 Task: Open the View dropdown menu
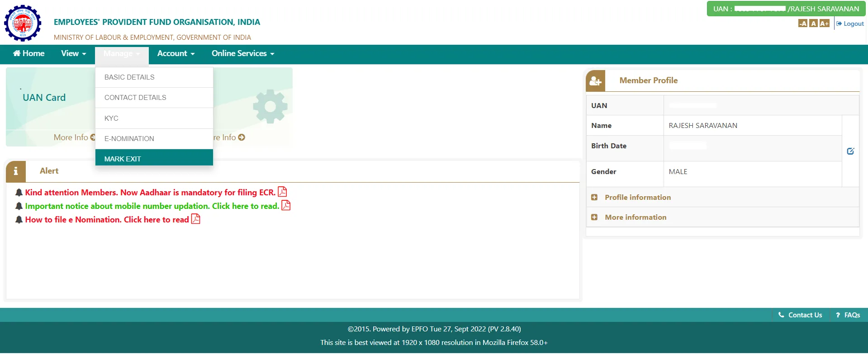click(74, 53)
